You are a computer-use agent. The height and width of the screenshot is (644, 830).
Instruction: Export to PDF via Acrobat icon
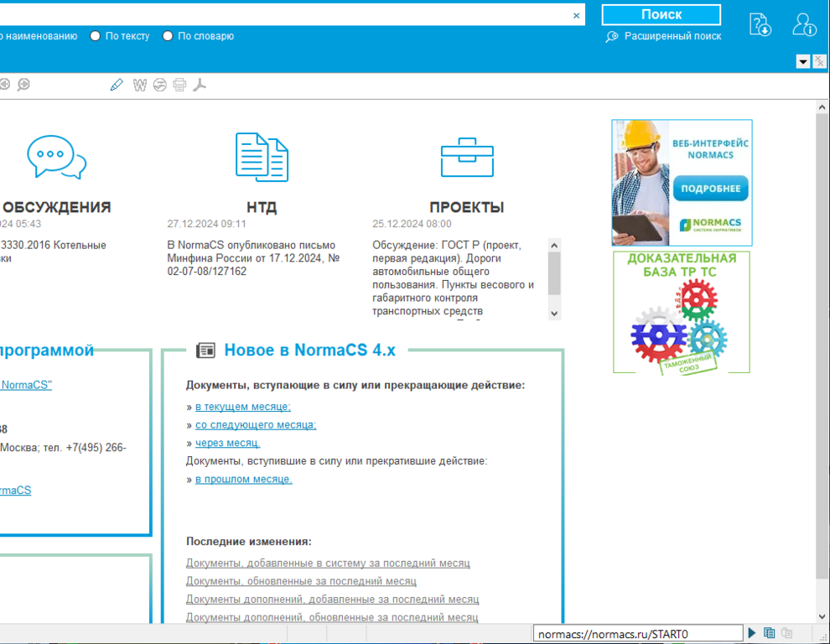click(x=200, y=85)
